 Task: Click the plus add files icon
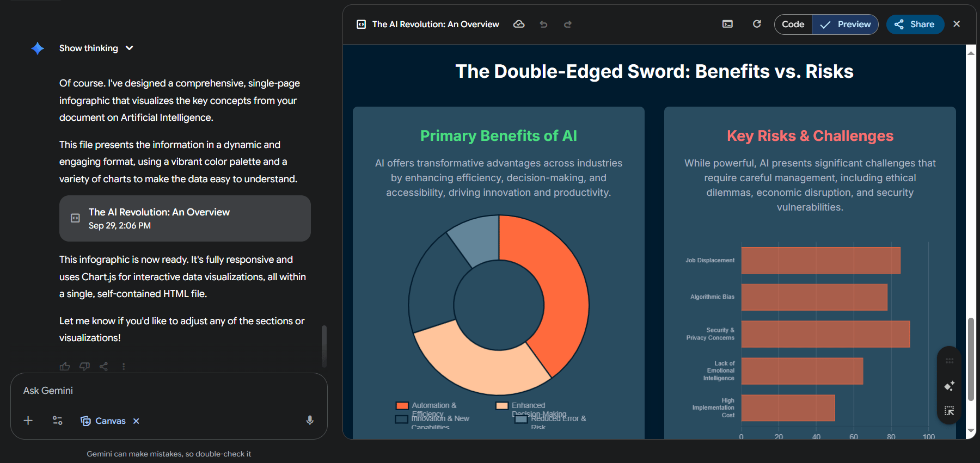[28, 421]
